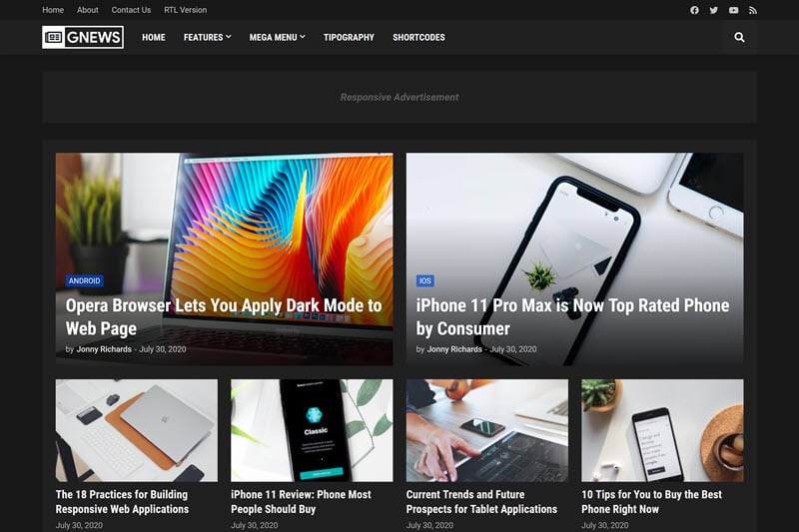Screen dimensions: 799x532
Task: Open the laptop and keyboard desk thumbnail
Action: coord(137,430)
